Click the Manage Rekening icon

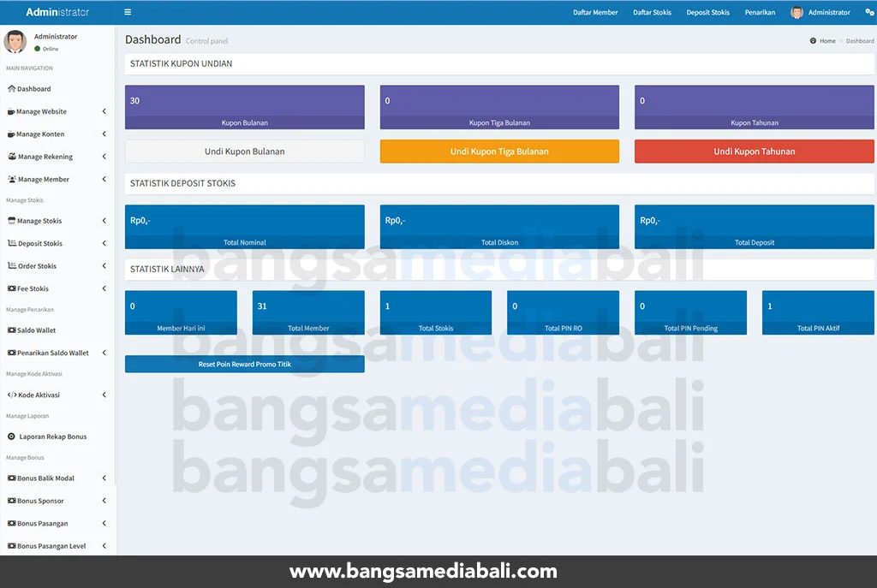pyautogui.click(x=12, y=157)
